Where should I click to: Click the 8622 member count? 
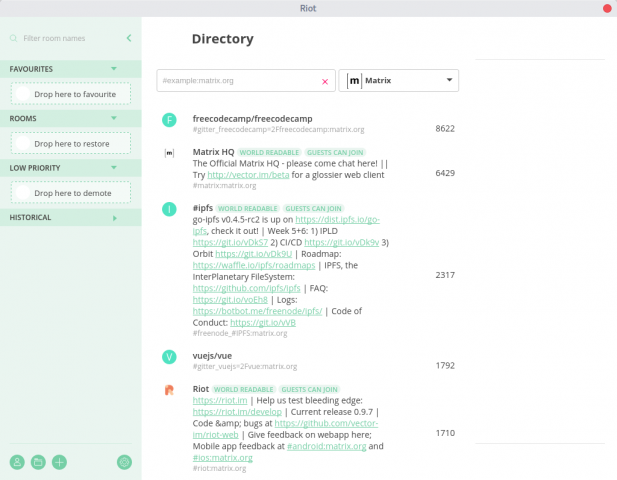(x=445, y=129)
